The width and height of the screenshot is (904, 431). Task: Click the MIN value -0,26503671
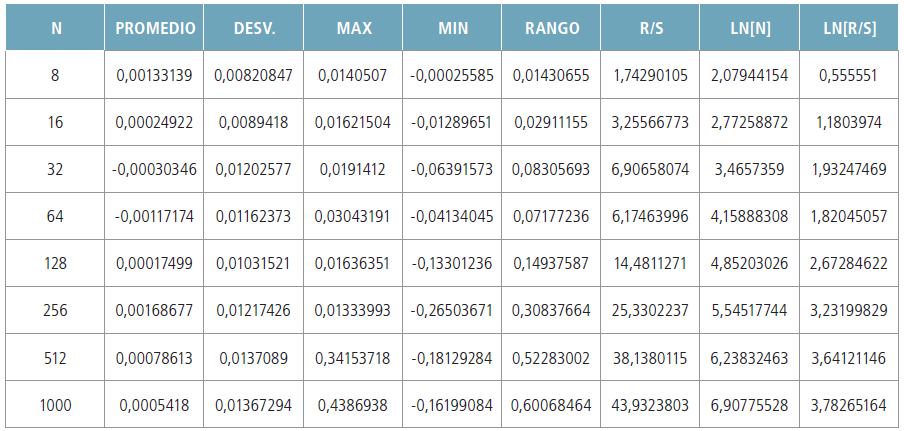pyautogui.click(x=453, y=311)
